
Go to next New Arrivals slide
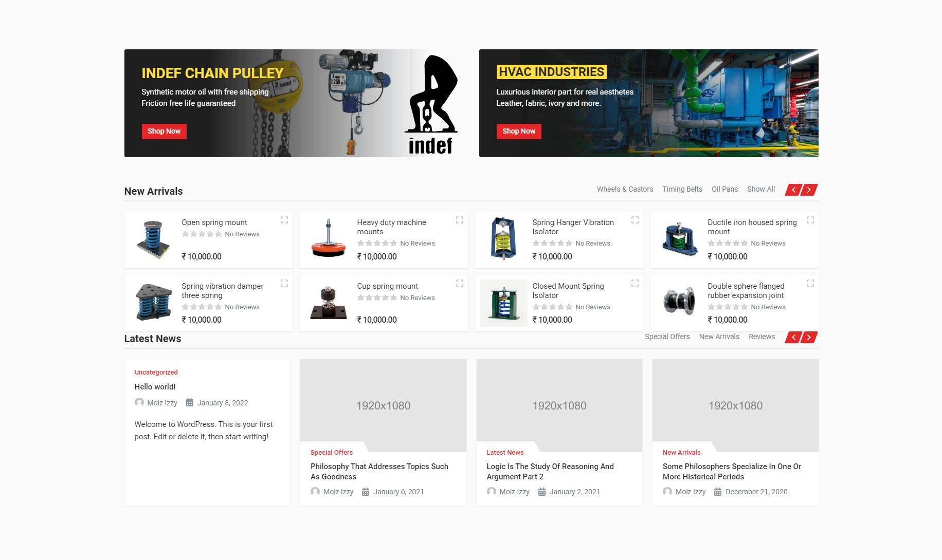coord(809,190)
